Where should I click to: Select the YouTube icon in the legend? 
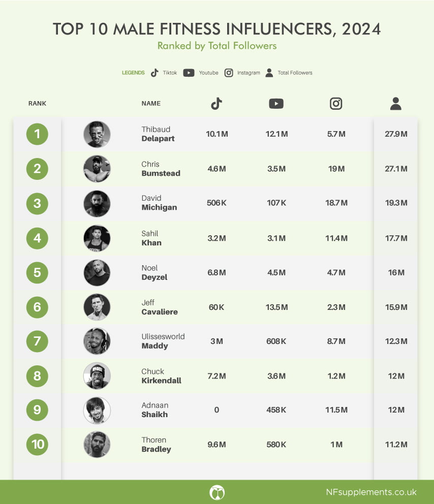pyautogui.click(x=189, y=73)
